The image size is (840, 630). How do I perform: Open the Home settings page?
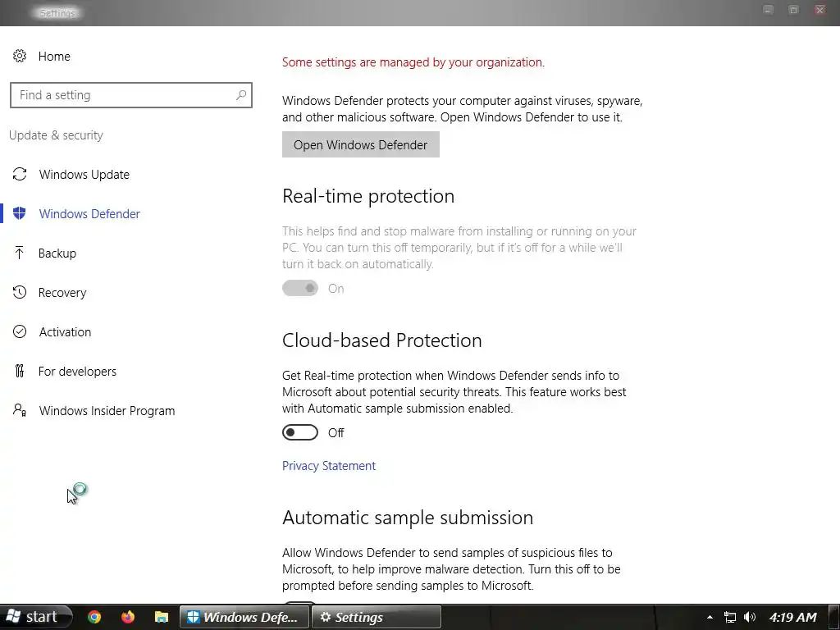click(x=54, y=57)
